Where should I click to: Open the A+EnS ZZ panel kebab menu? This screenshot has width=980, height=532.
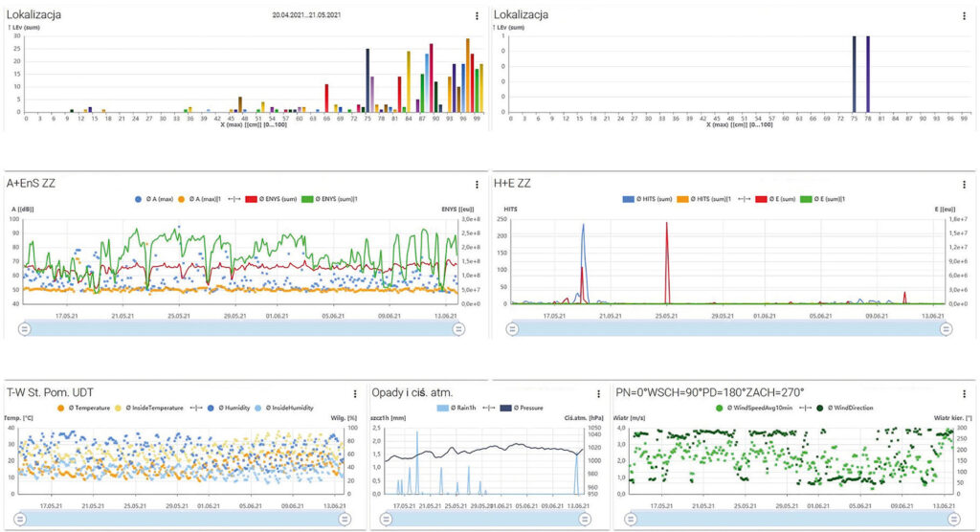coord(477,185)
